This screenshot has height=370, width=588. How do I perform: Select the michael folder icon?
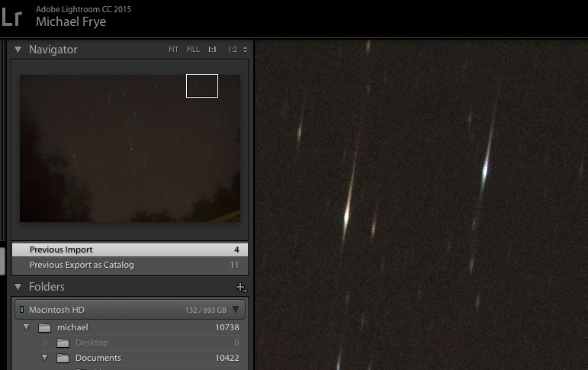click(44, 327)
